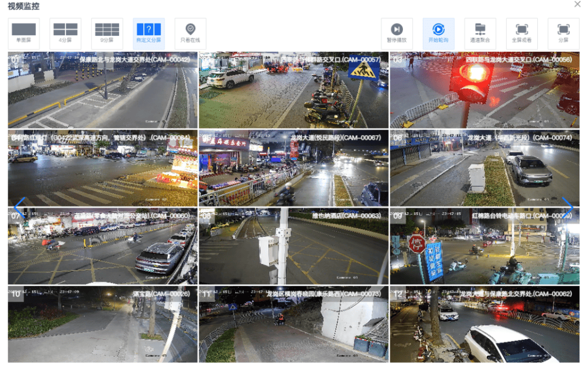Toggle 只看在线 online-only filter
Screen dimensions: 588x373
pos(190,33)
